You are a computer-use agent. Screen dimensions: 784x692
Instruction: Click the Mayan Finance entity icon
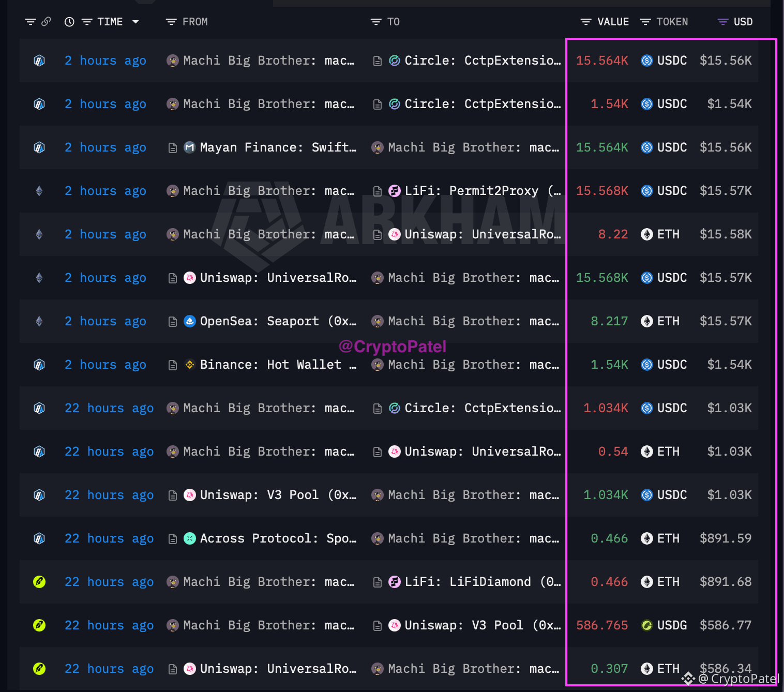point(190,147)
